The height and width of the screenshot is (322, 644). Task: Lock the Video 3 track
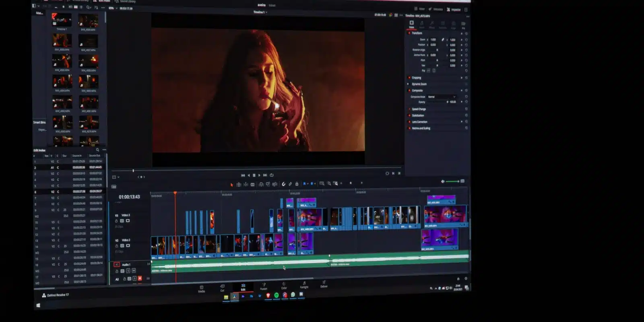pyautogui.click(x=117, y=221)
